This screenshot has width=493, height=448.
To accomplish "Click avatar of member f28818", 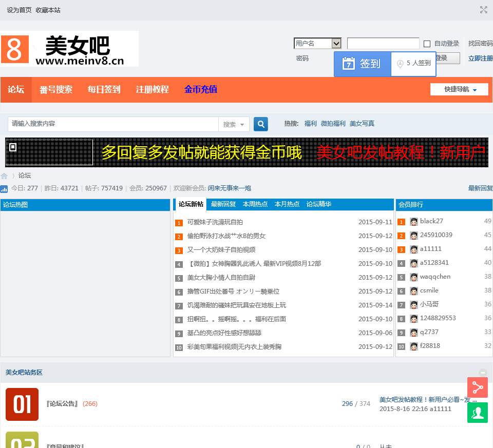I will pyautogui.click(x=414, y=346).
